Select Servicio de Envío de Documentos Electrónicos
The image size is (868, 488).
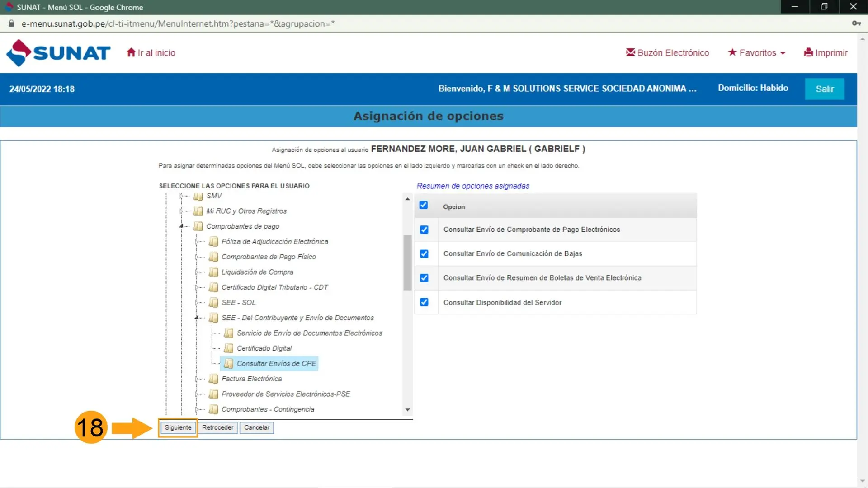(309, 333)
